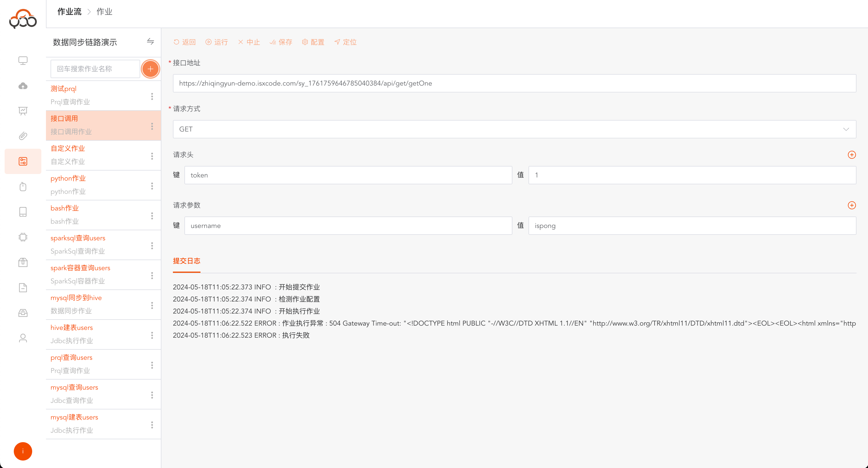Click the 接口地址 URL input field
868x468 pixels.
(514, 83)
